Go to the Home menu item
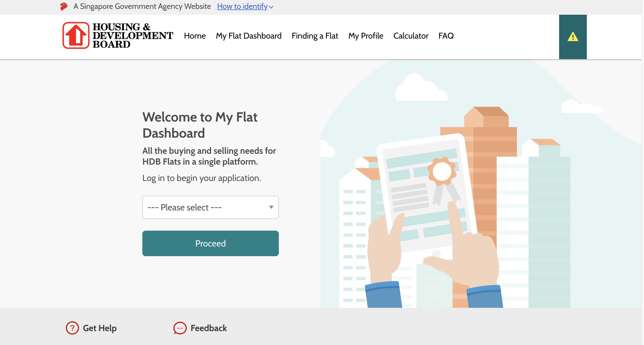This screenshot has height=345, width=644. pyautogui.click(x=195, y=36)
